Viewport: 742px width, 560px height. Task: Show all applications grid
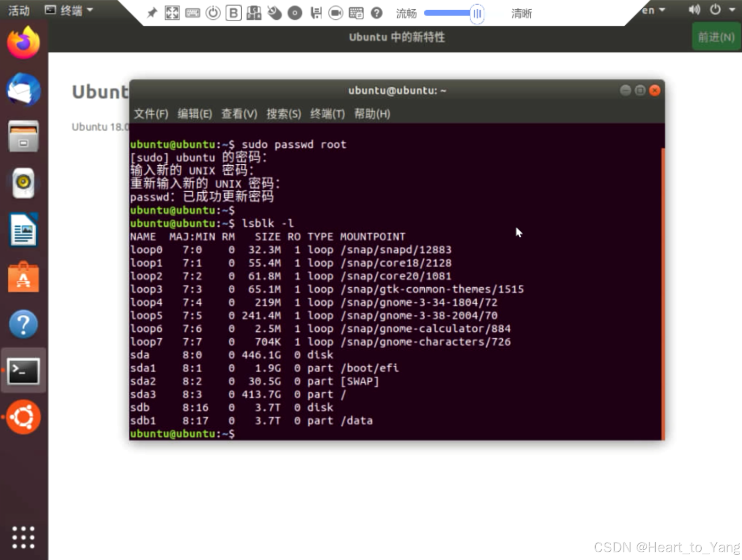point(23,537)
